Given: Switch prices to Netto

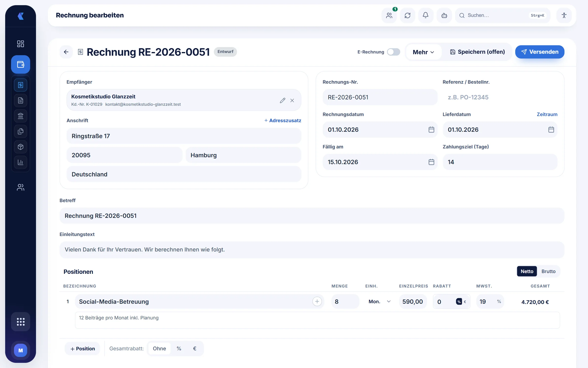Looking at the screenshot, I should pyautogui.click(x=527, y=271).
